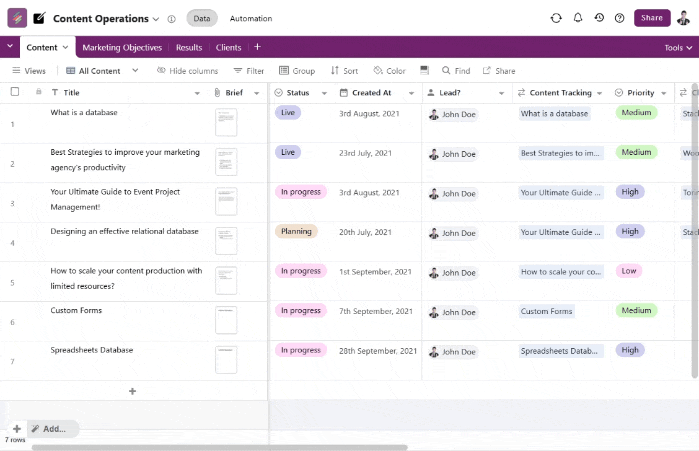
Task: Open the Sort tool
Action: pyautogui.click(x=343, y=71)
